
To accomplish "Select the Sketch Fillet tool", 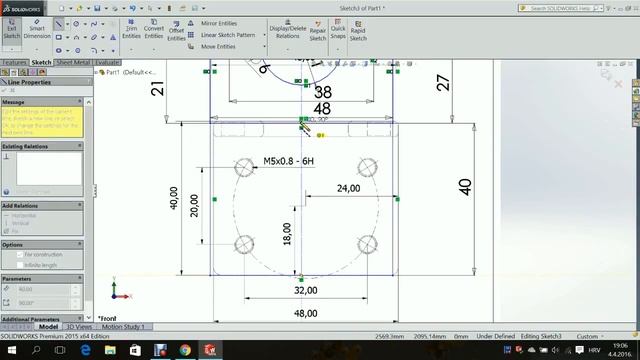I will pos(94,51).
